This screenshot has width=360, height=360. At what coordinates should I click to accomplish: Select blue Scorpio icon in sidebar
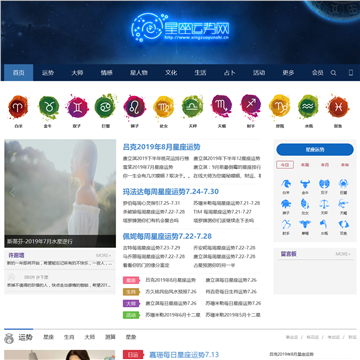click(343, 204)
